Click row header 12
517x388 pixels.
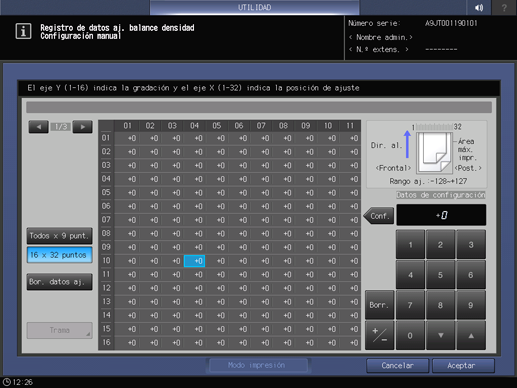(x=106, y=288)
